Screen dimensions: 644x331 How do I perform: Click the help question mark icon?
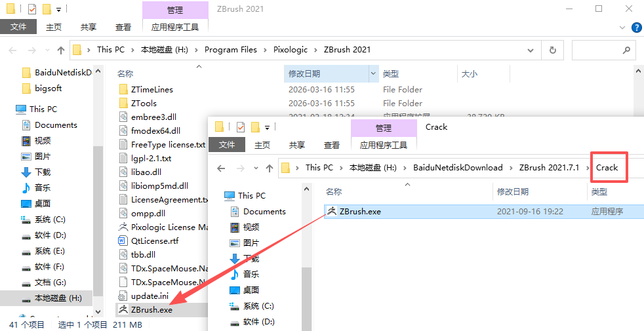pyautogui.click(x=636, y=28)
